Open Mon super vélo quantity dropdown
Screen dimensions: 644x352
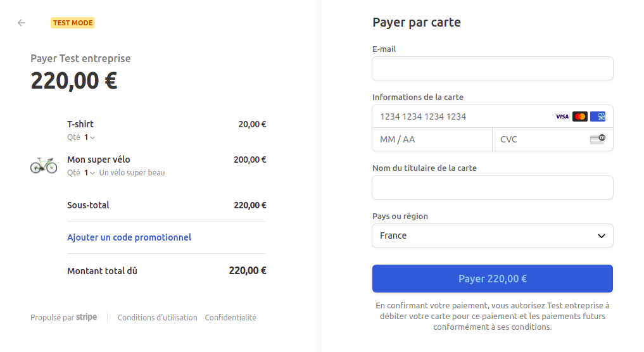pos(89,173)
